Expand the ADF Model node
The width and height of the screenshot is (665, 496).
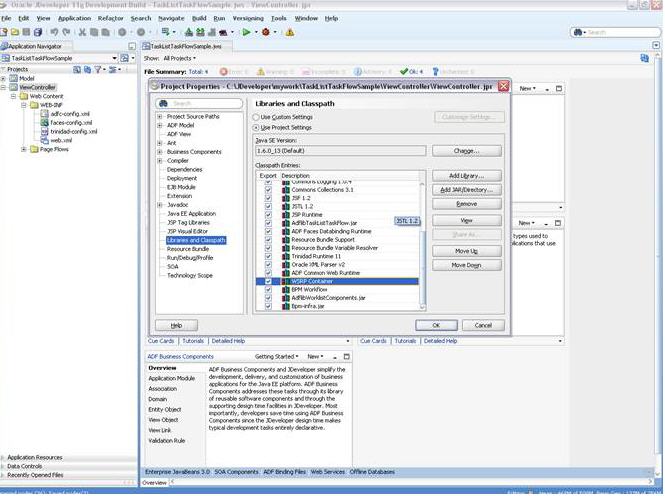coord(160,125)
